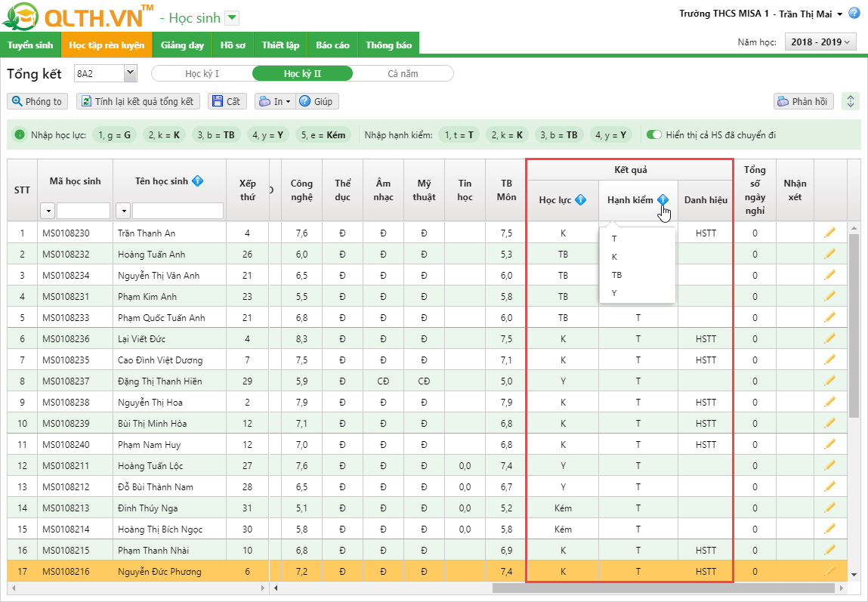The image size is (868, 602).
Task: Click the Phản hồi feedback button
Action: pyautogui.click(x=803, y=101)
